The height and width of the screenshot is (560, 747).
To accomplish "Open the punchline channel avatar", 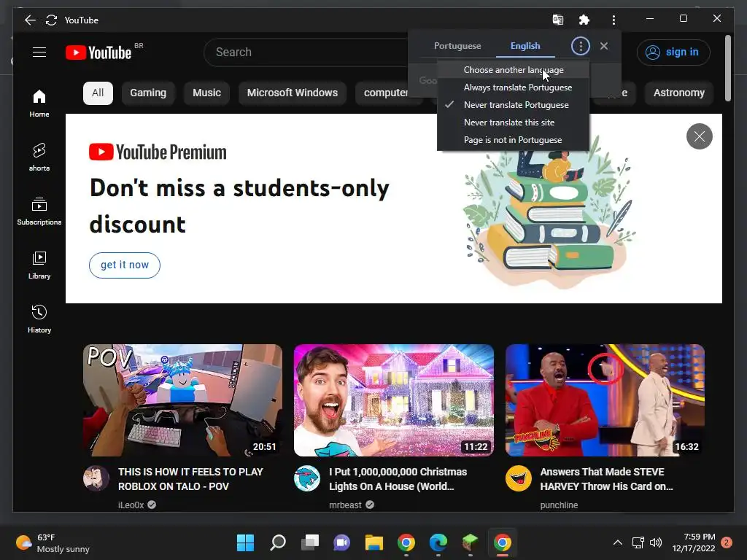I will (518, 478).
